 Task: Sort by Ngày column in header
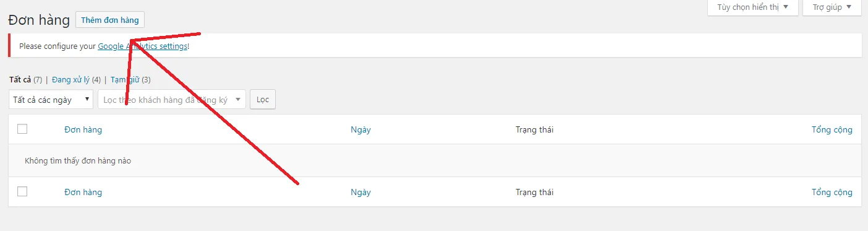[360, 129]
